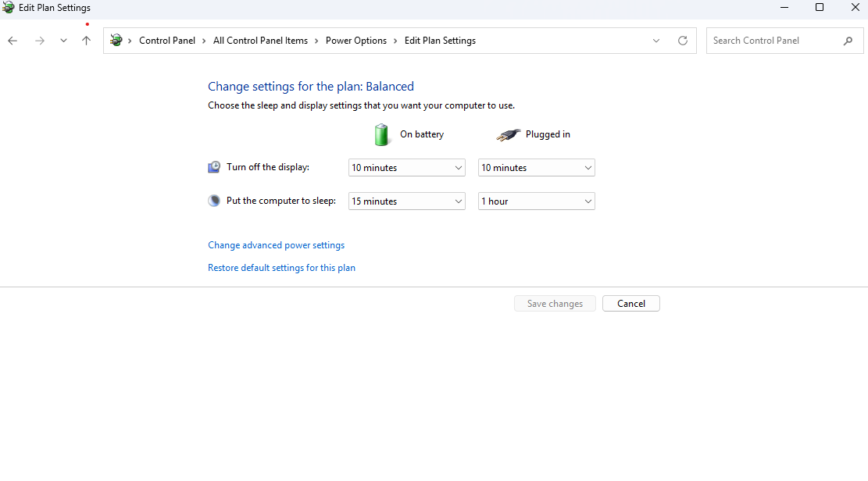Expand the address bar history dropdown
The width and height of the screenshot is (868, 481).
(656, 41)
